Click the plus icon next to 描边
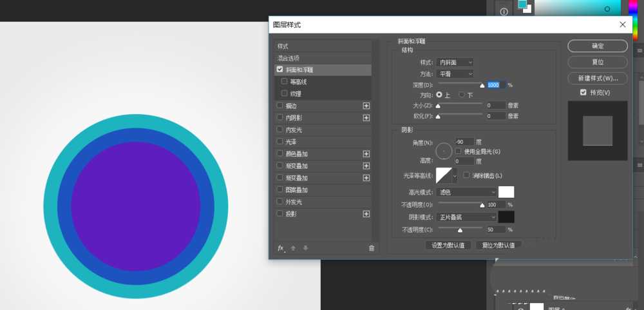 366,106
